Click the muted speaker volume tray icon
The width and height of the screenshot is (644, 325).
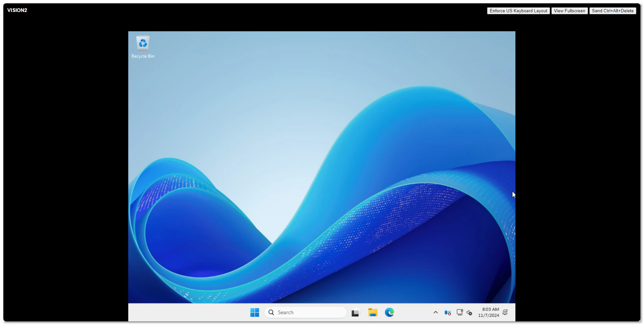coord(469,313)
